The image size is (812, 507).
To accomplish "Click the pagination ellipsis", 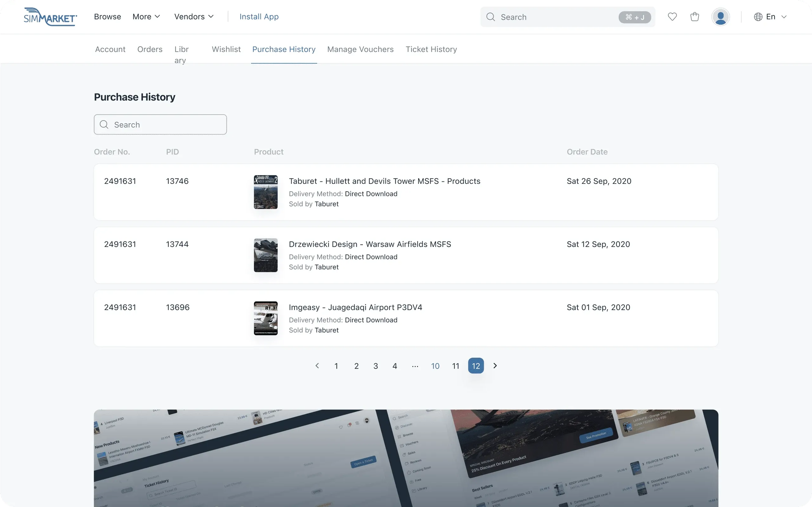I will [415, 366].
